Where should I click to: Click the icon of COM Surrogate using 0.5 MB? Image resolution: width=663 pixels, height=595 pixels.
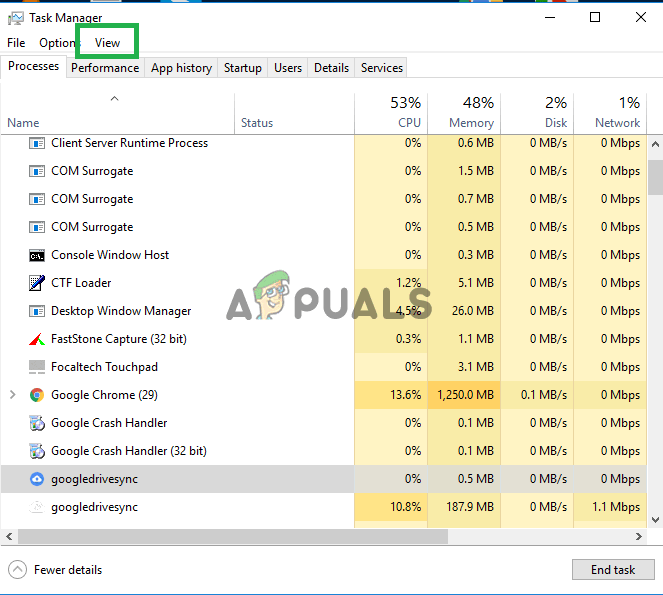37,227
